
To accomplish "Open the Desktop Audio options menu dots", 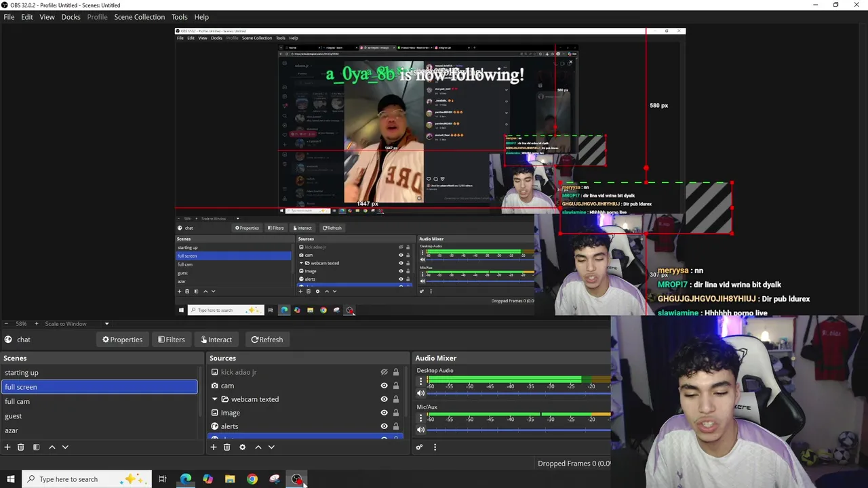I will pyautogui.click(x=420, y=382).
